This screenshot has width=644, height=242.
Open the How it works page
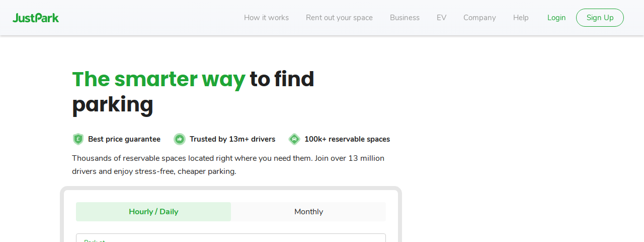[x=266, y=18]
